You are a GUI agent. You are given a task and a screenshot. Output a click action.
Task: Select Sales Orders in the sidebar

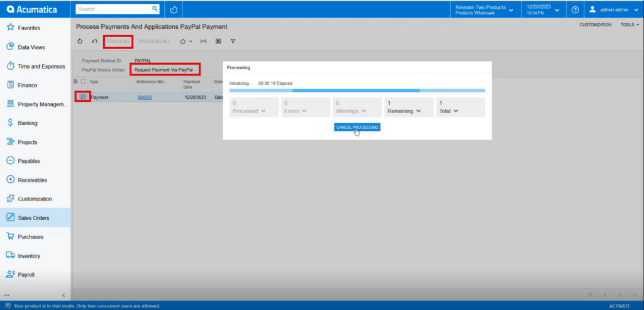click(x=35, y=218)
